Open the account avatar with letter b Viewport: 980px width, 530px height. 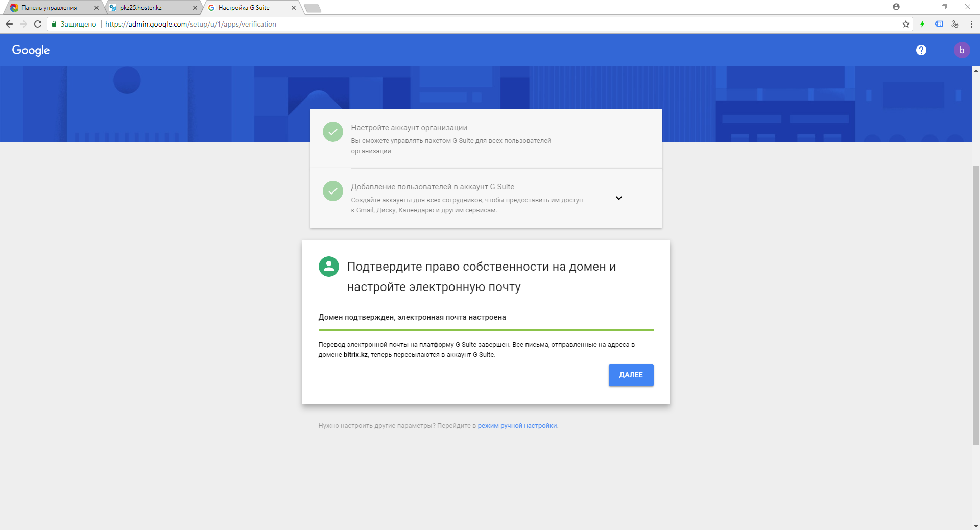(x=962, y=50)
